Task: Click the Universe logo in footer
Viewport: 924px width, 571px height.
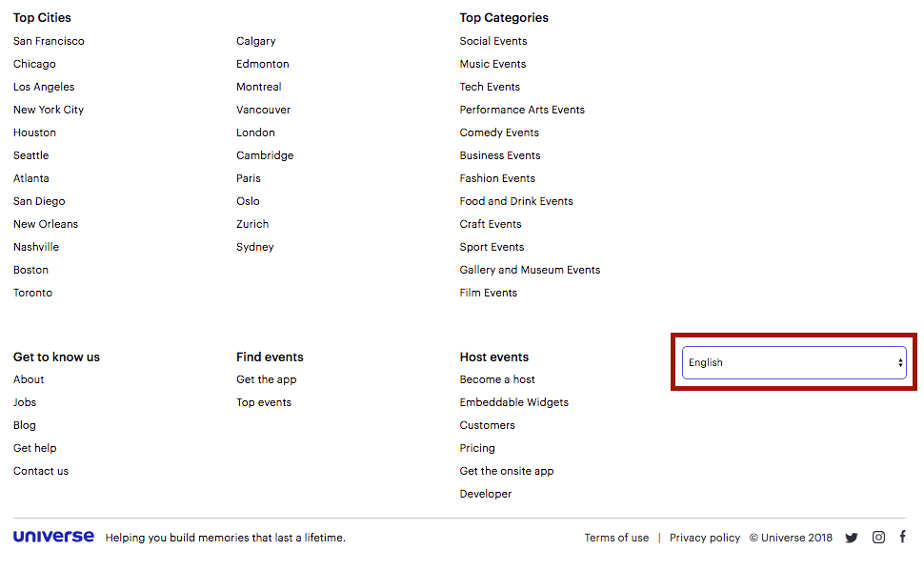Action: click(x=53, y=536)
